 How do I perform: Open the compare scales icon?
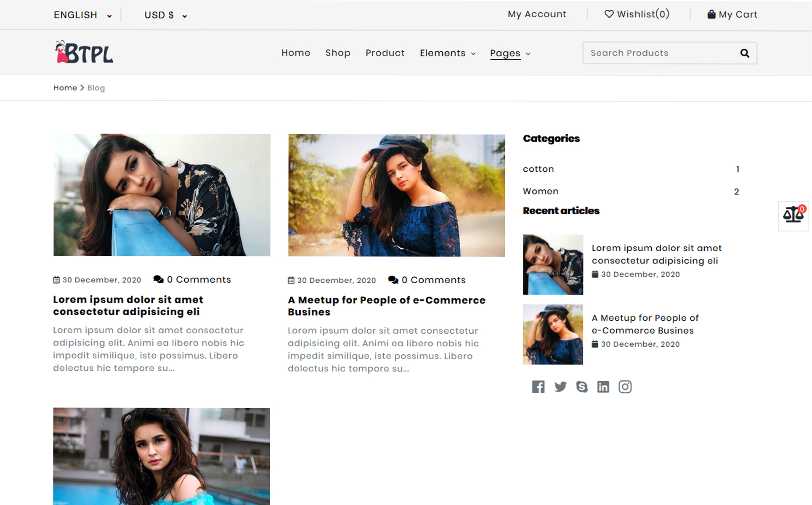coord(793,216)
